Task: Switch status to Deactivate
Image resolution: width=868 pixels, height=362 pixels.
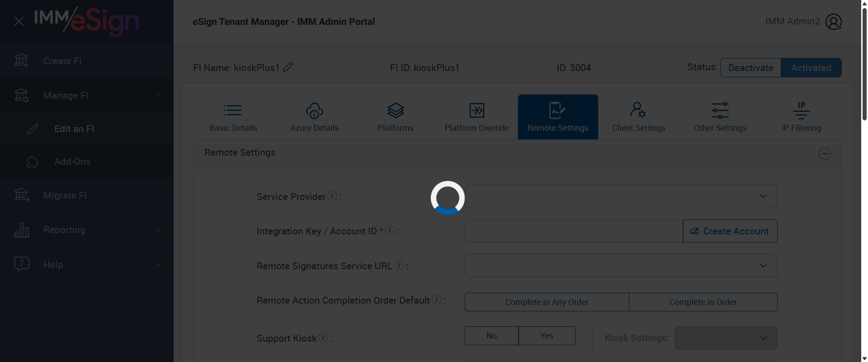Action: tap(750, 68)
